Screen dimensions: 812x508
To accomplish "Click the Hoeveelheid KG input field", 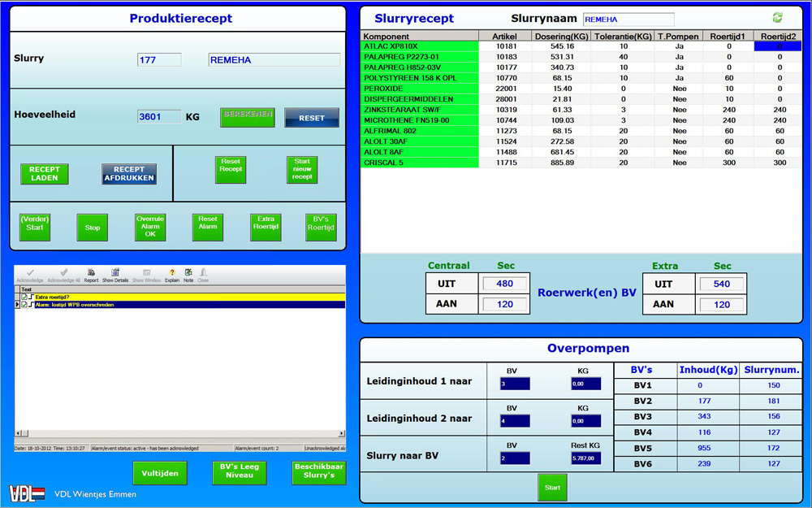I will [159, 116].
